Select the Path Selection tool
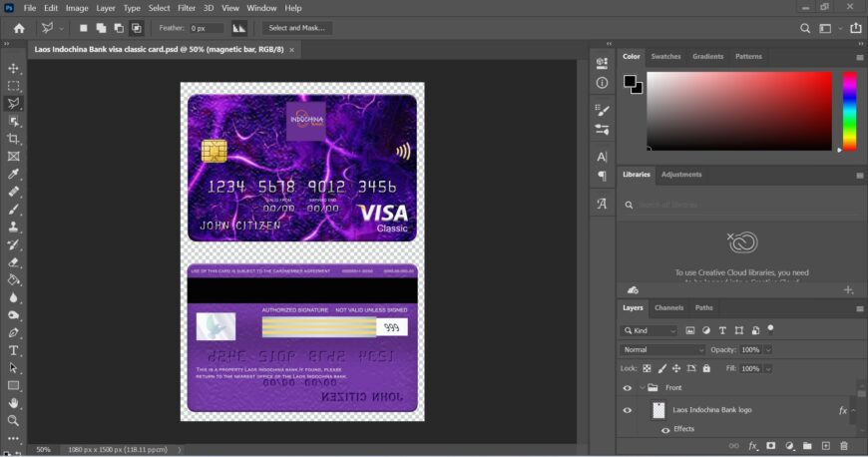 point(13,368)
